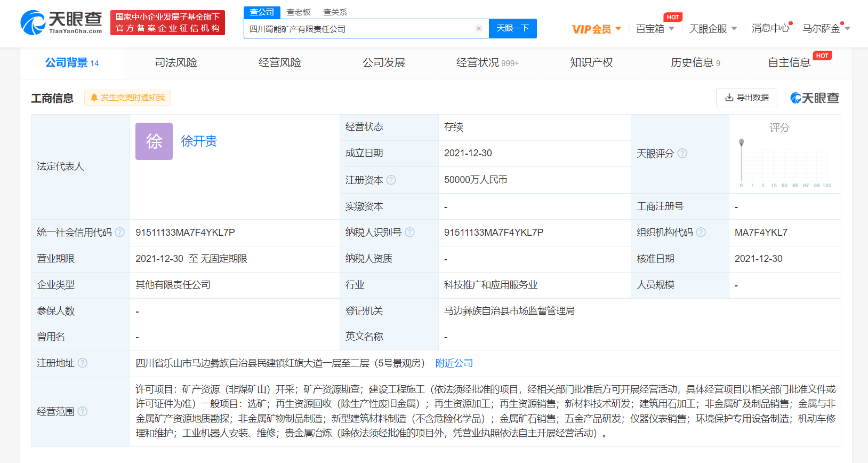Expand the VIP会员 dropdown
The width and height of the screenshot is (868, 463).
tap(596, 29)
